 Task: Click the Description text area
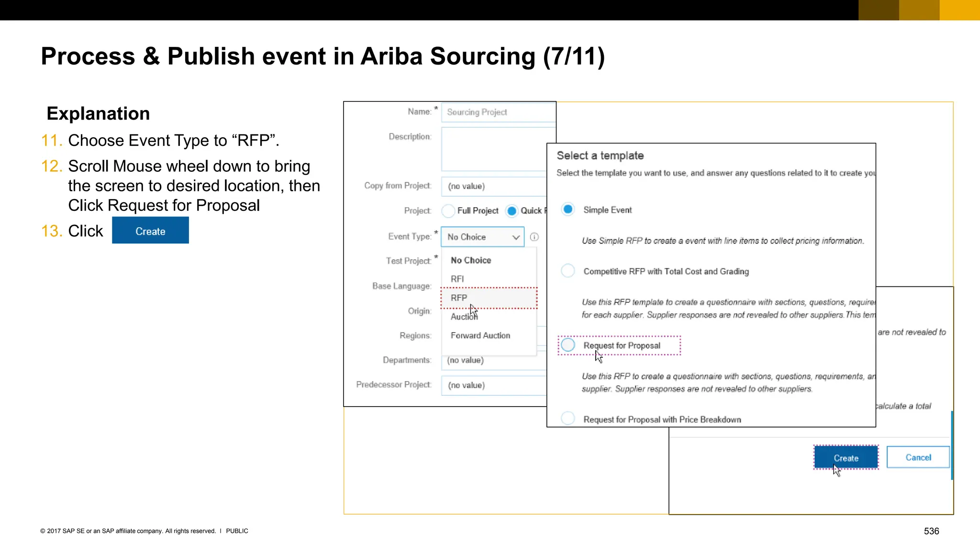pyautogui.click(x=498, y=149)
